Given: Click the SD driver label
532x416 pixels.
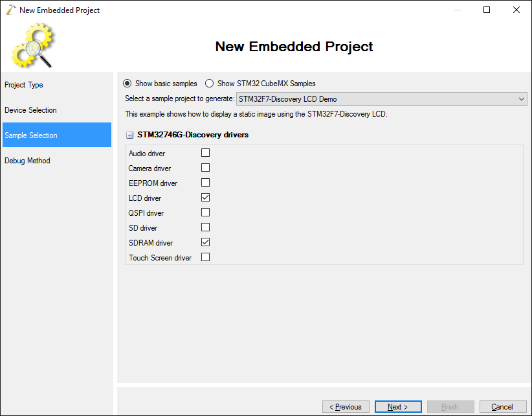Looking at the screenshot, I should (x=143, y=228).
